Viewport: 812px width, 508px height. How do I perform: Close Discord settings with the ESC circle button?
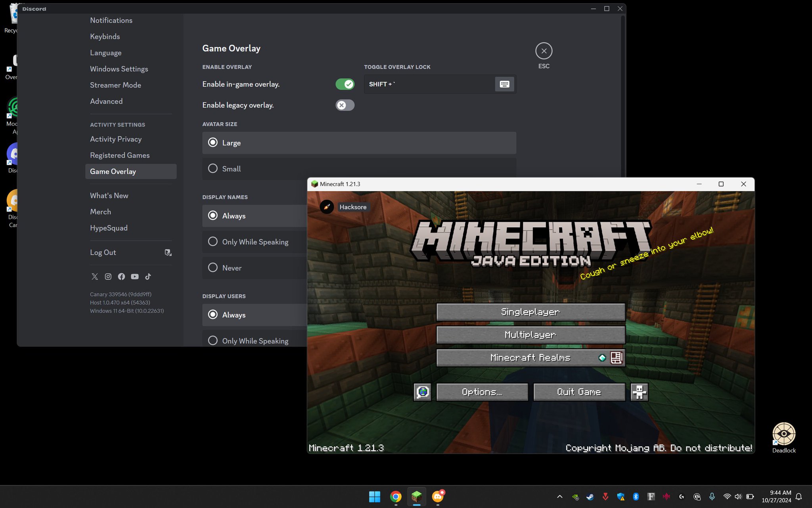544,51
